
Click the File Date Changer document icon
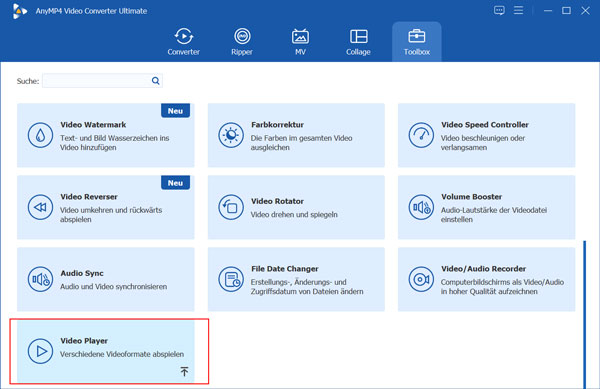click(231, 279)
